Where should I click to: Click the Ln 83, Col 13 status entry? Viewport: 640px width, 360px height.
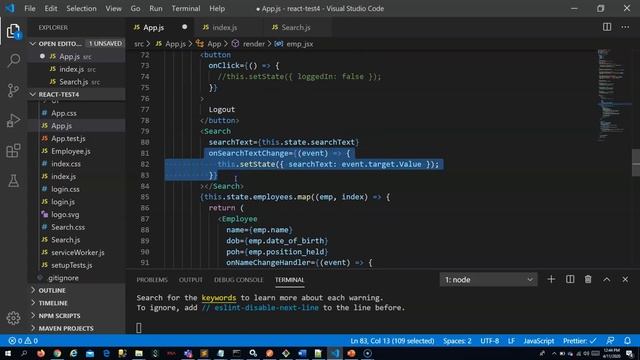coord(392,341)
